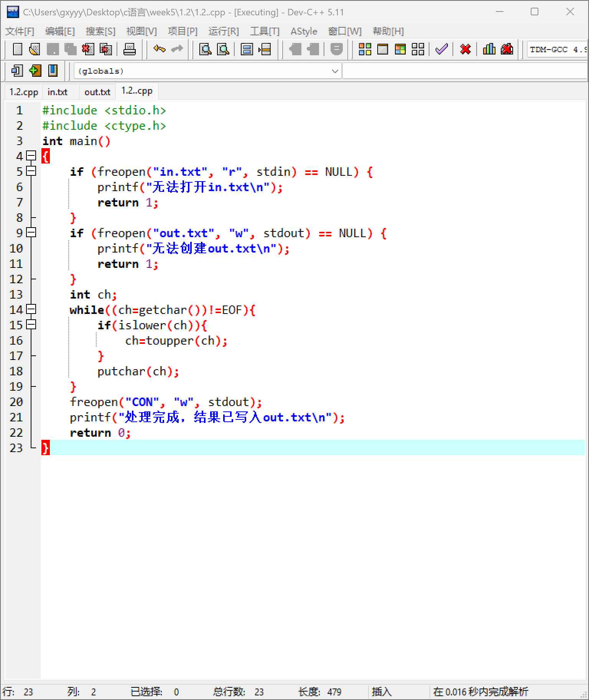Open the TDM-GCC compiler selection dropdown
Viewport: 589px width, 700px height.
557,49
